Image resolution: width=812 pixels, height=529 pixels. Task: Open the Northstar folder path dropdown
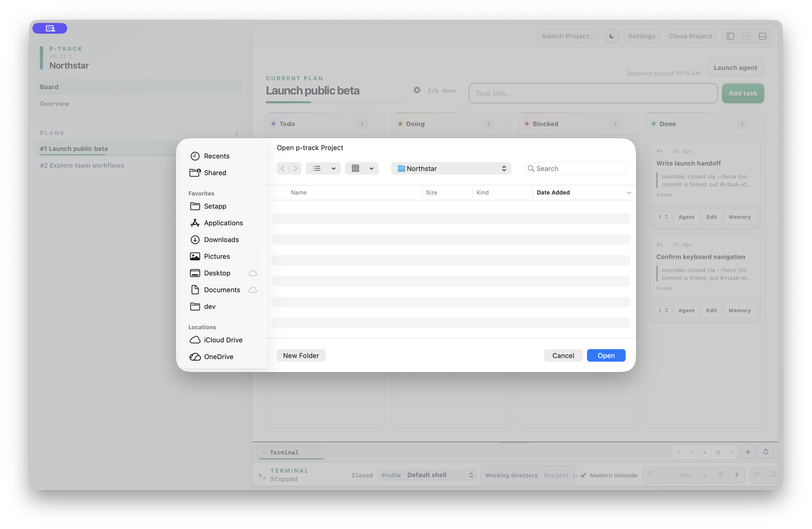point(451,168)
